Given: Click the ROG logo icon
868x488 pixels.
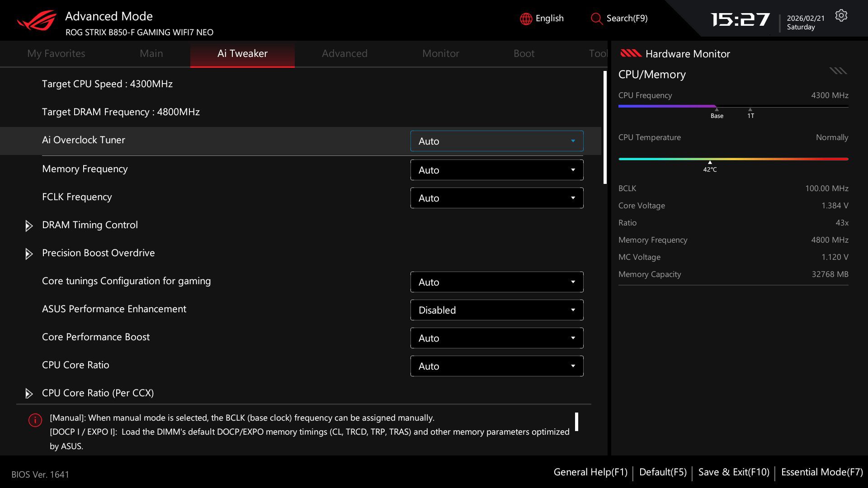Looking at the screenshot, I should [37, 20].
